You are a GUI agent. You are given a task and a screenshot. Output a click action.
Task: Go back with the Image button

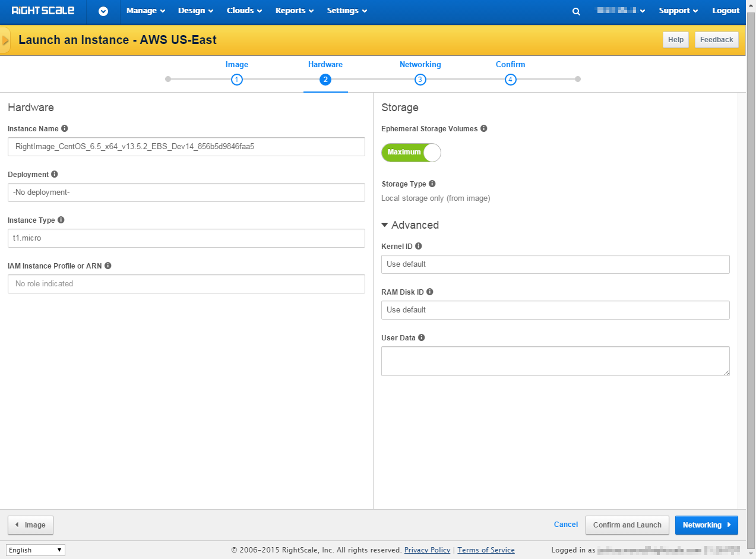click(30, 525)
